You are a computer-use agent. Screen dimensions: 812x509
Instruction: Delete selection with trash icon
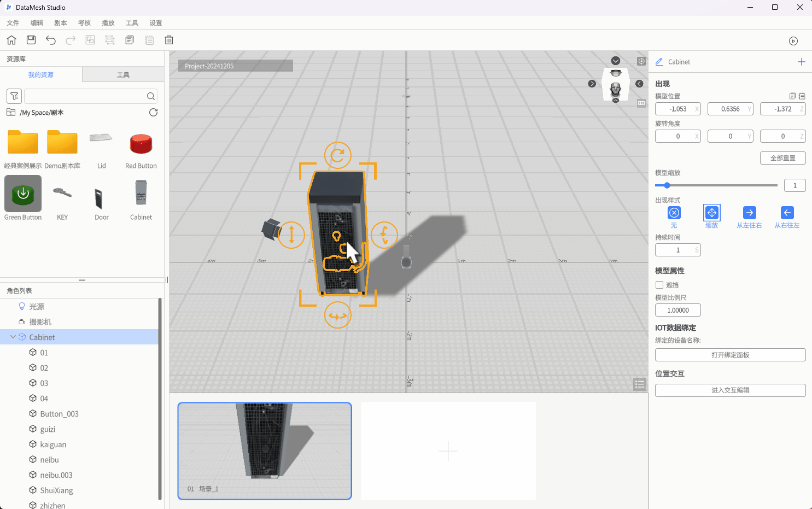(169, 40)
